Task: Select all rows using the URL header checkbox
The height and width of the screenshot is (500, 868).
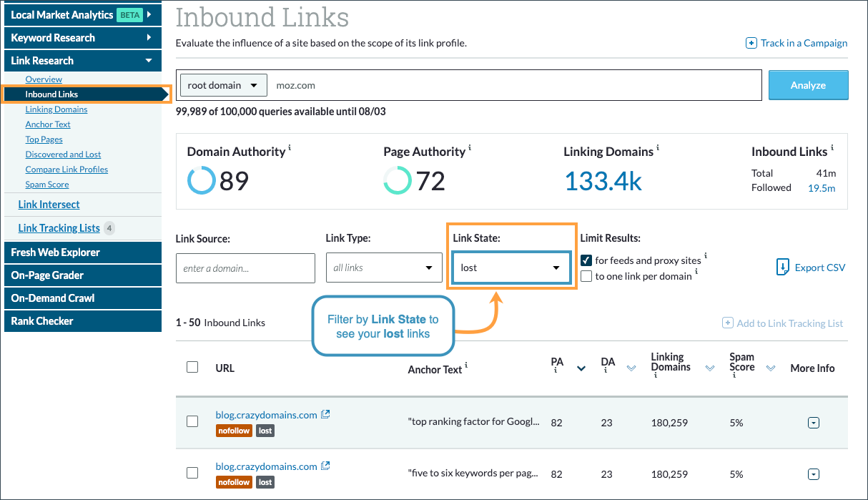Action: (192, 366)
